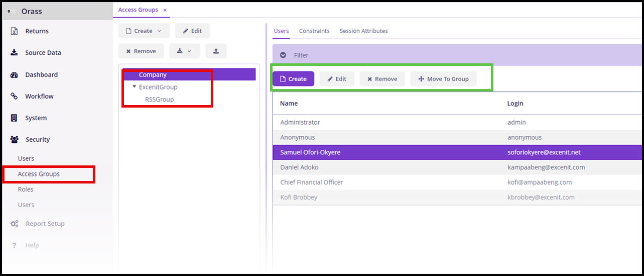Viewport: 644px width, 276px height.
Task: Select ExcenitGroup in the tree
Action: (x=158, y=87)
